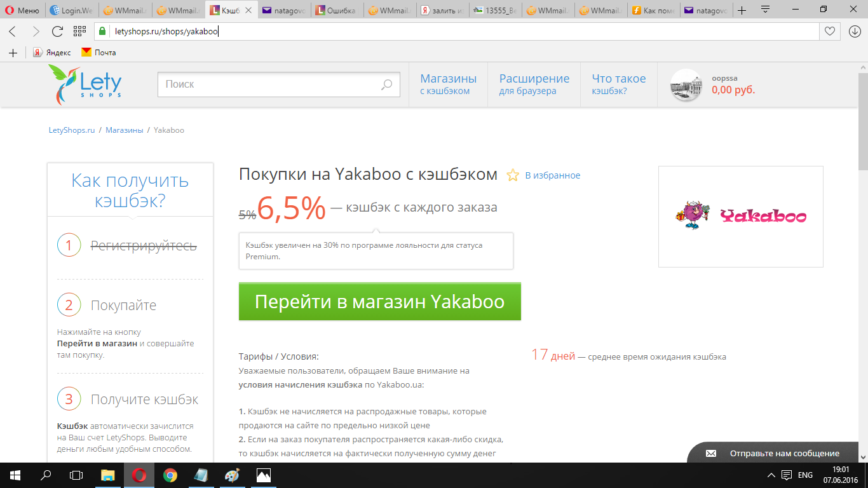The width and height of the screenshot is (868, 488).
Task: Open Отправьте нам сообщение chat widget
Action: 773,453
